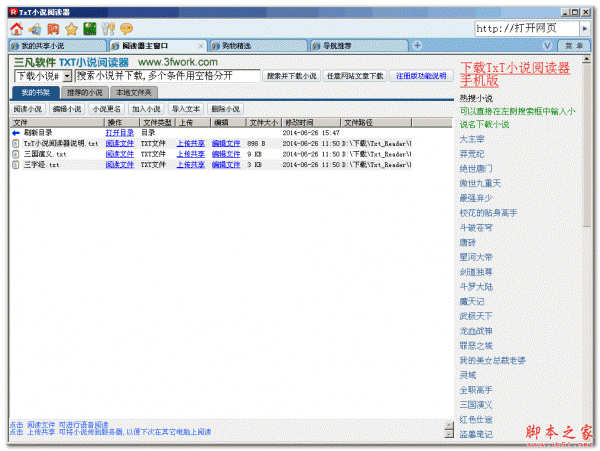Switch to the 我的共享小说 tab
The image size is (600, 451).
(x=57, y=46)
